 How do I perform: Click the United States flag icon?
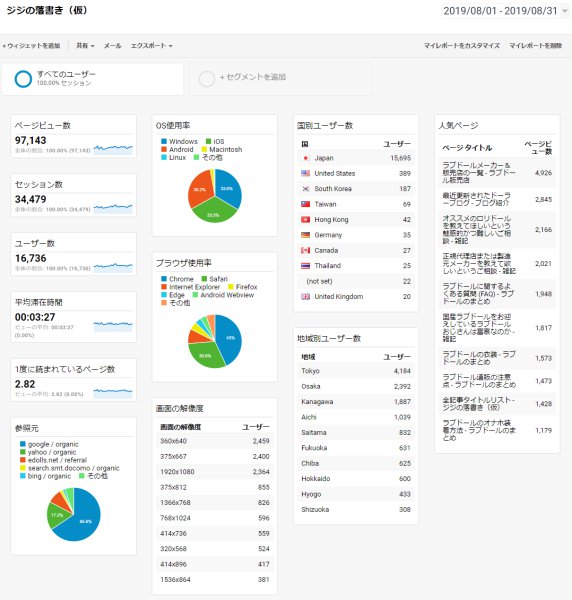coord(305,173)
